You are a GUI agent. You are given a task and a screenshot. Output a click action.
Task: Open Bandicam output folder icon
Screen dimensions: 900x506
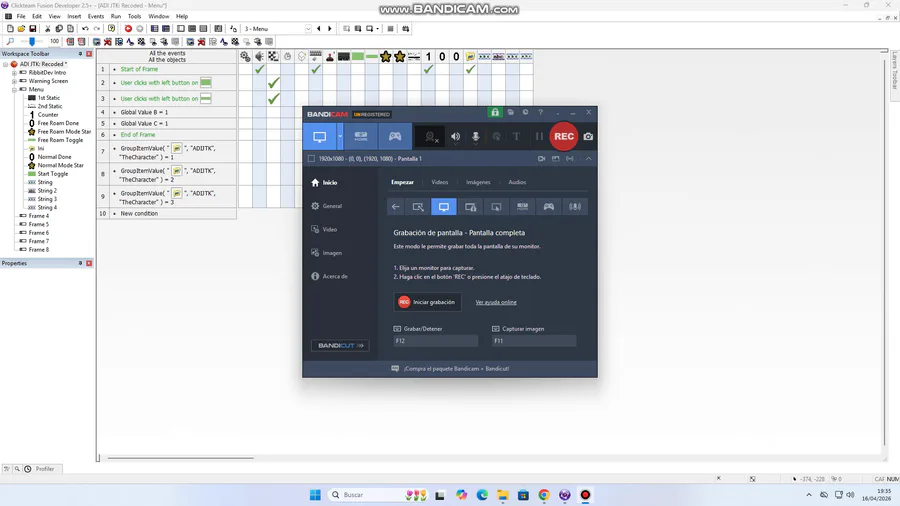[x=510, y=112]
